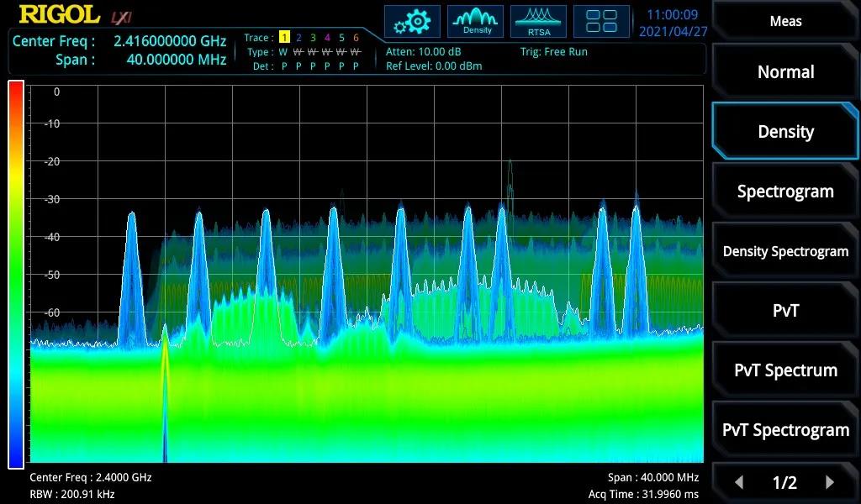Go to next menu page arrow

[830, 482]
